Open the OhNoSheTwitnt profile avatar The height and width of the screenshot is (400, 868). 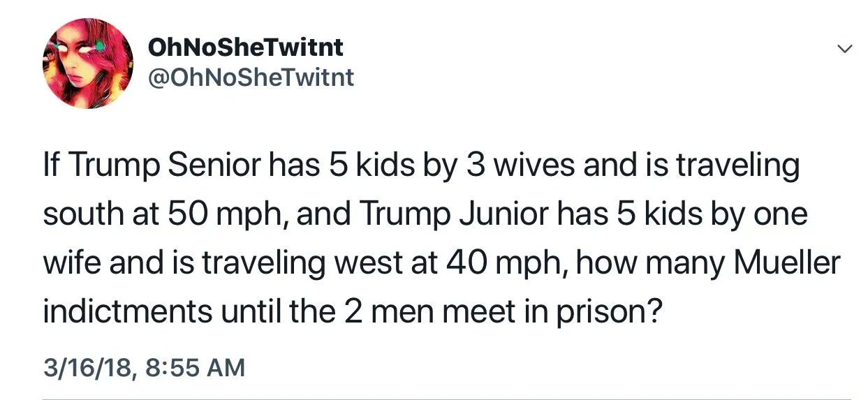click(x=88, y=64)
